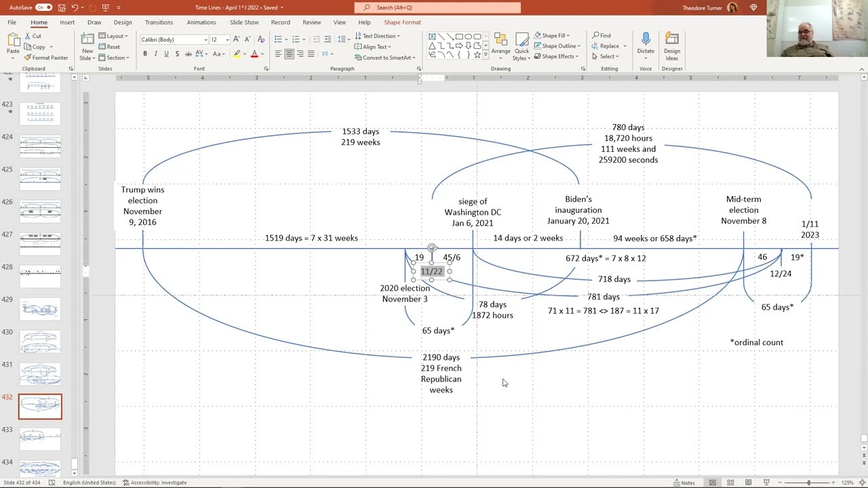Image resolution: width=868 pixels, height=488 pixels.
Task: Click the Find button
Action: point(601,36)
